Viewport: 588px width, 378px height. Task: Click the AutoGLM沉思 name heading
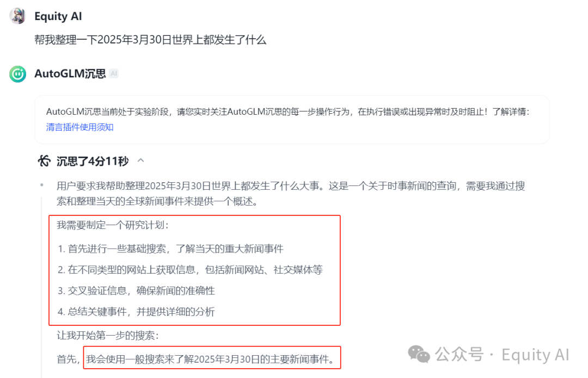pyautogui.click(x=70, y=74)
